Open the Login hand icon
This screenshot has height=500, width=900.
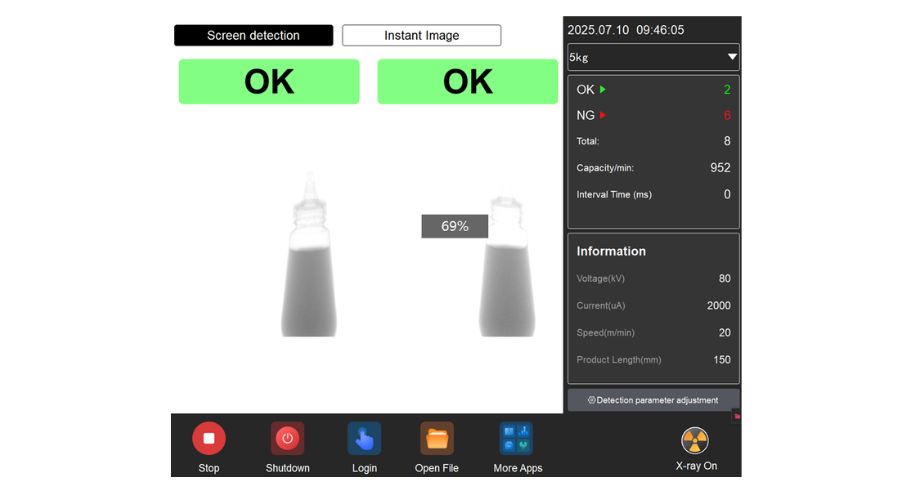click(x=364, y=438)
